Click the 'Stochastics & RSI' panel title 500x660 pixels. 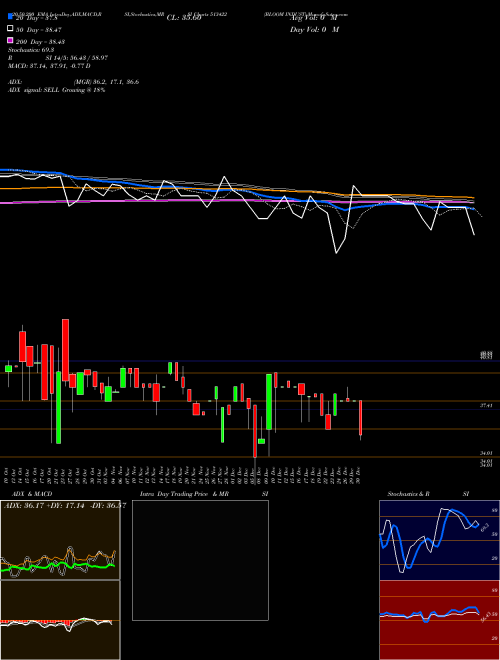click(428, 494)
